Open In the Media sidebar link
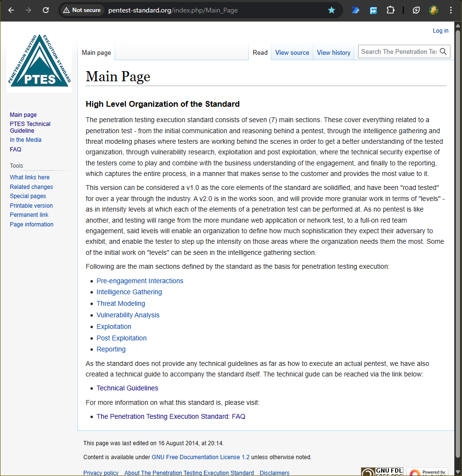The height and width of the screenshot is (476, 462). [26, 139]
